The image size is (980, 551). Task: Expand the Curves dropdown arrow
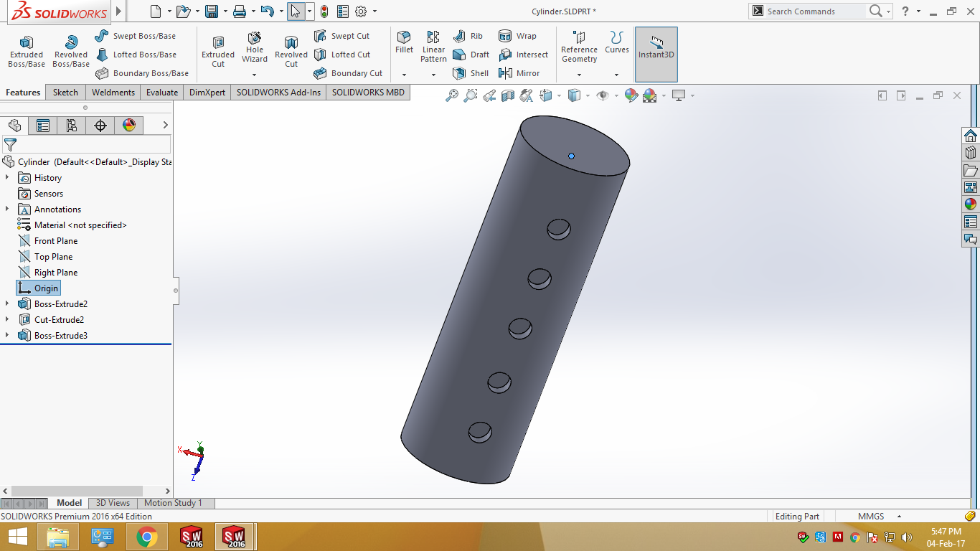click(x=616, y=75)
